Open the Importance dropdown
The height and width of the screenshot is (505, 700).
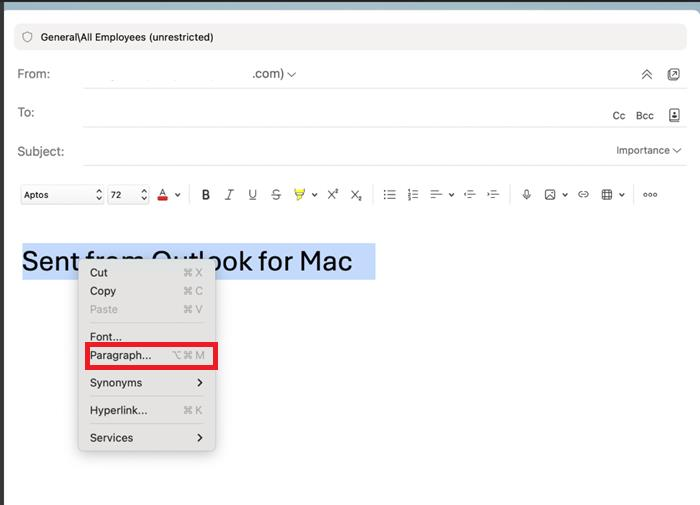click(648, 150)
